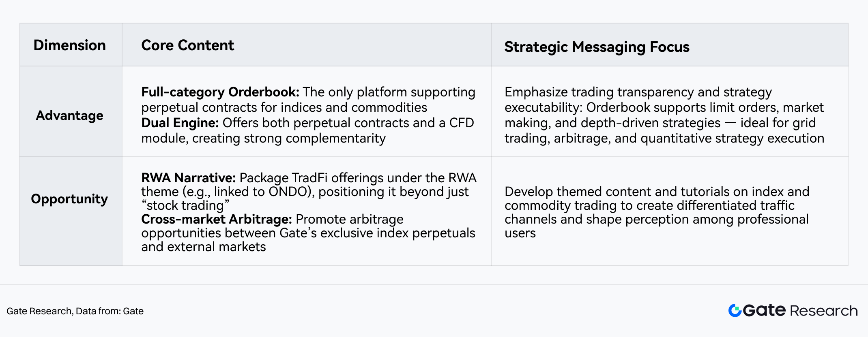Click the bold Full-category Orderbook label
868x337 pixels.
[220, 92]
